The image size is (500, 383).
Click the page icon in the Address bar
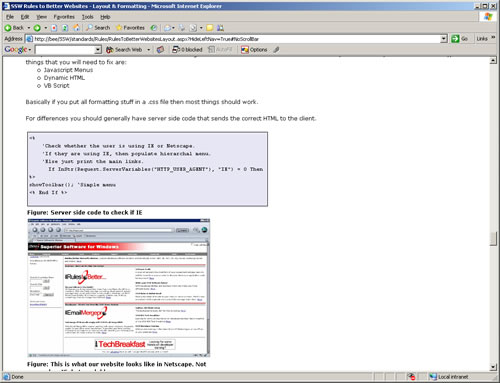click(29, 39)
